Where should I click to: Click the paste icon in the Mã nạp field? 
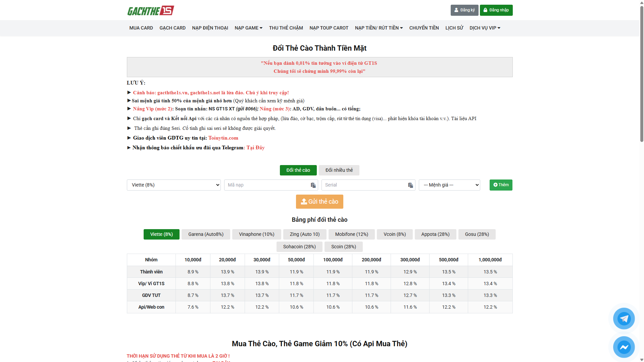[x=313, y=185]
